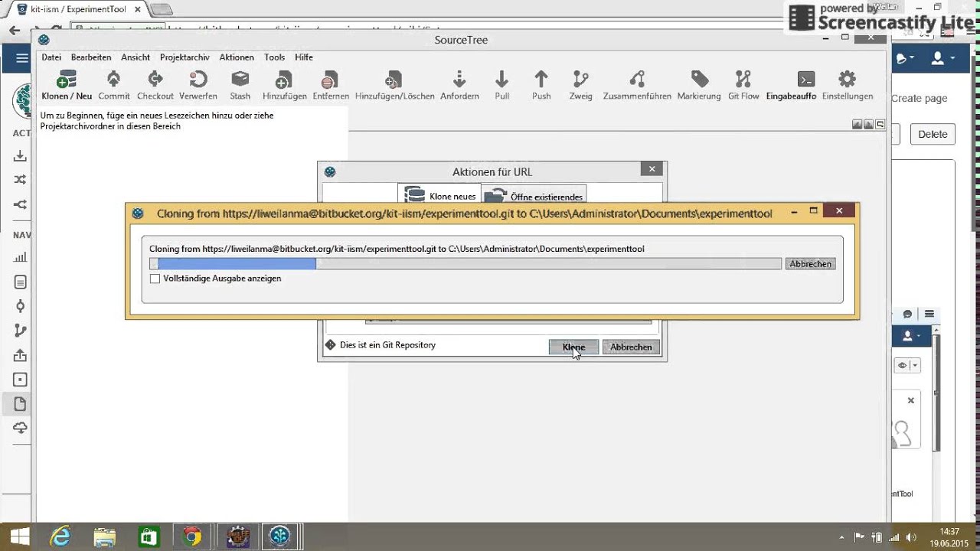This screenshot has width=980, height=551.
Task: Click the Commit toolbar icon
Action: 113,85
